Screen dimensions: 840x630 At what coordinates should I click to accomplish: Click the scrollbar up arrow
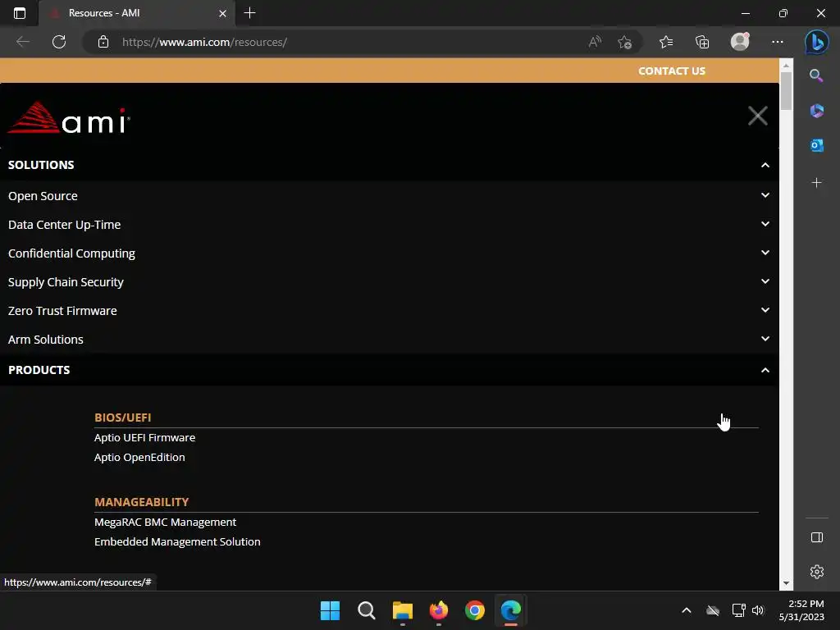[x=786, y=66]
